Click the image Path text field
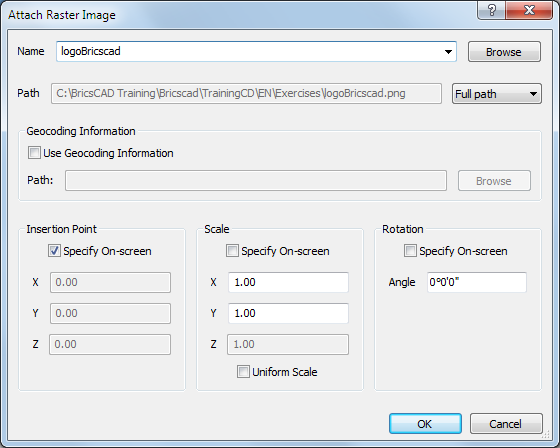The height and width of the screenshot is (448, 560). (x=246, y=94)
